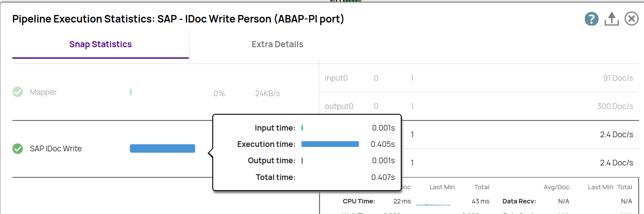Open the help question mark icon

(591, 19)
